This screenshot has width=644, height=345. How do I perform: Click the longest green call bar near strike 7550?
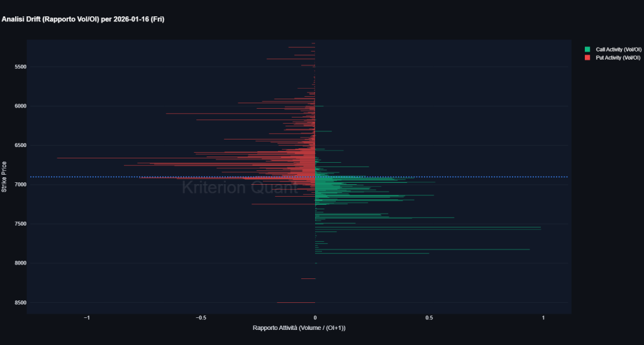[x=428, y=227]
